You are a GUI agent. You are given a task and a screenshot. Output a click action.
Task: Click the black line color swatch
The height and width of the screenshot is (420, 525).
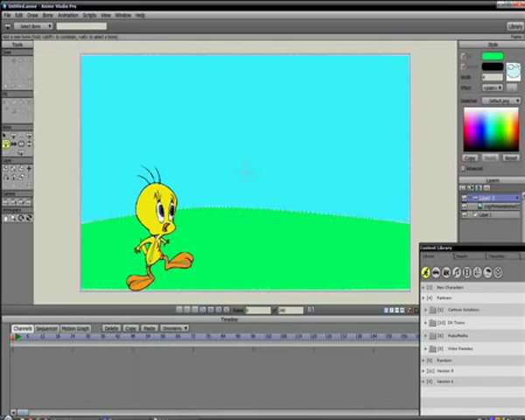point(493,66)
